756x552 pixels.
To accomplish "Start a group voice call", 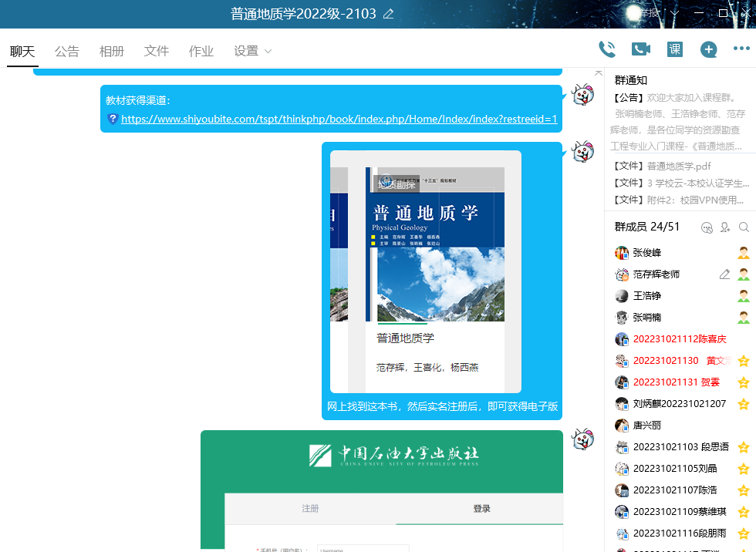I will coord(607,49).
